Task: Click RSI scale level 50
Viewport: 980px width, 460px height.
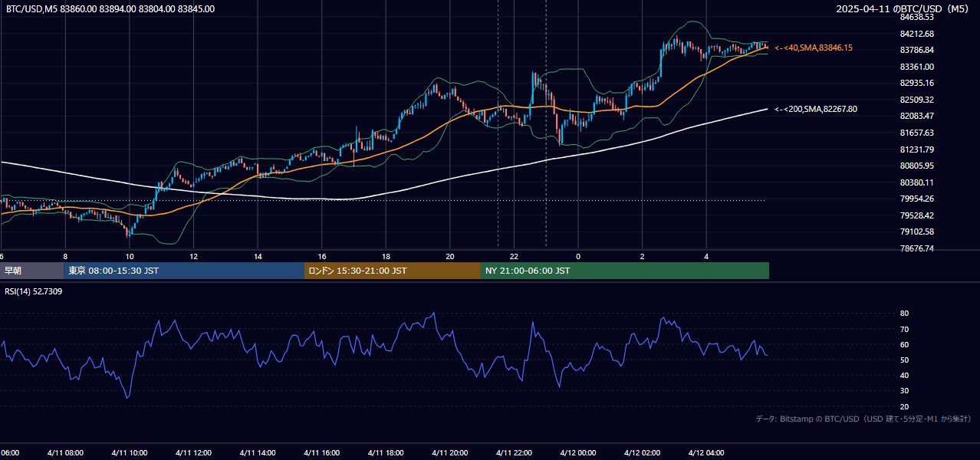Action: coord(904,360)
